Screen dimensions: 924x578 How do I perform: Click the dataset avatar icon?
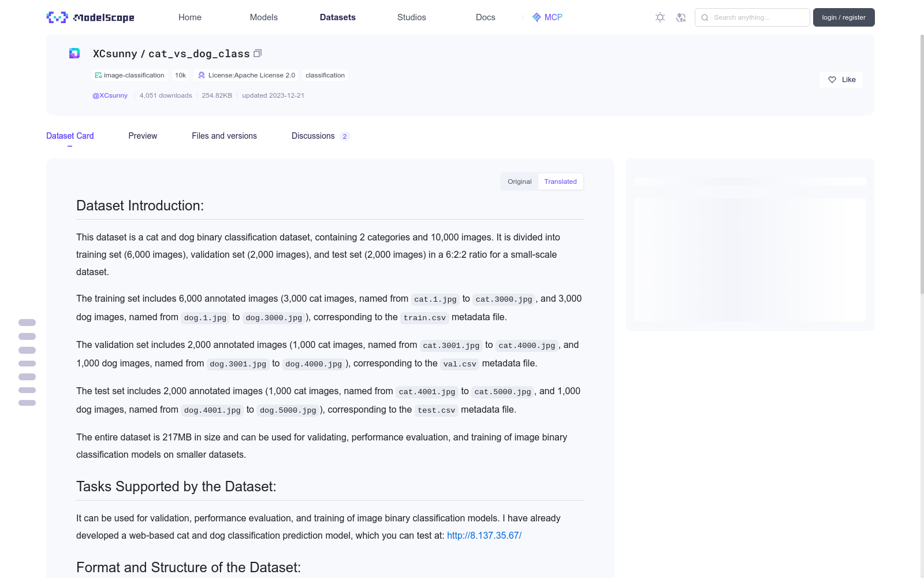point(74,53)
